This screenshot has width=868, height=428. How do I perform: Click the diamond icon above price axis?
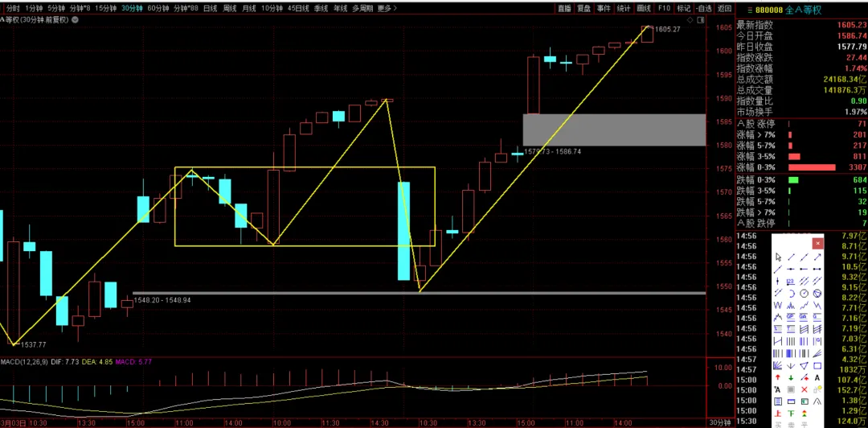coord(690,19)
